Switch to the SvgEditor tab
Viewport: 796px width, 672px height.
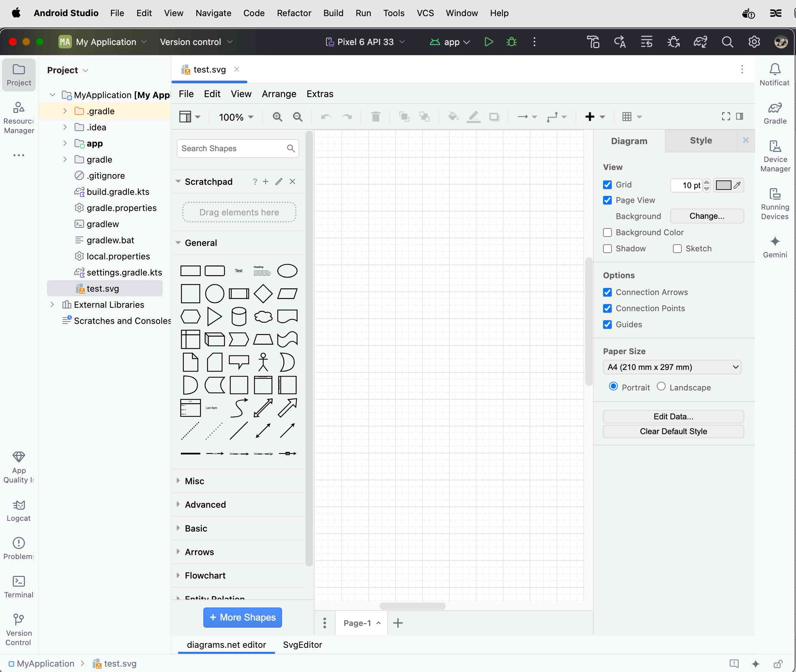[x=302, y=644]
